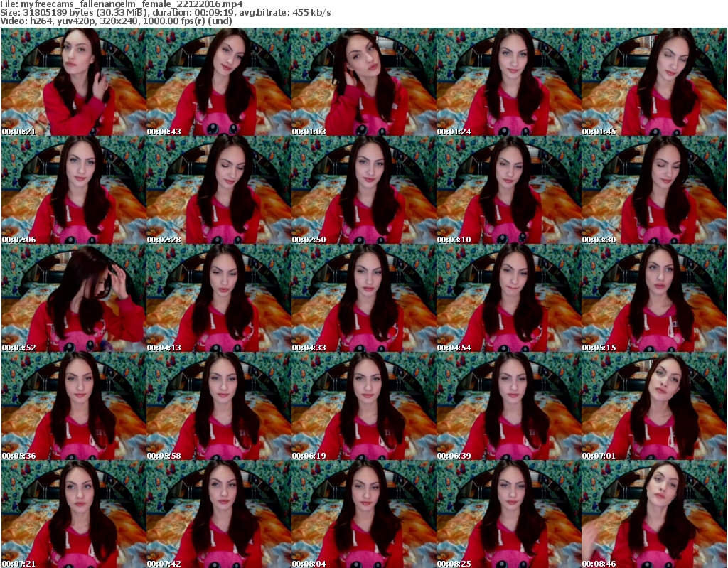Click the 00:04:54 timestamp label
Screen dimensions: 728x568
[x=454, y=348]
